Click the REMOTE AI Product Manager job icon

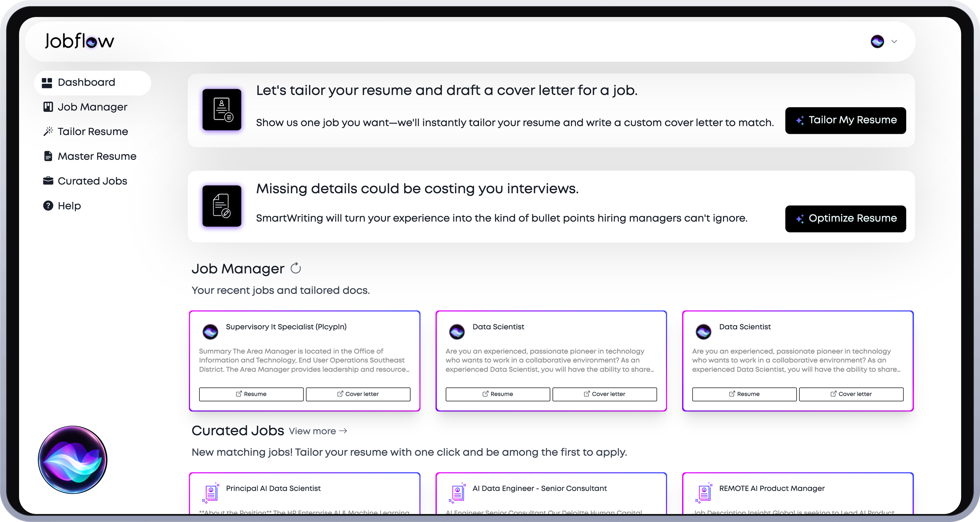(x=704, y=493)
